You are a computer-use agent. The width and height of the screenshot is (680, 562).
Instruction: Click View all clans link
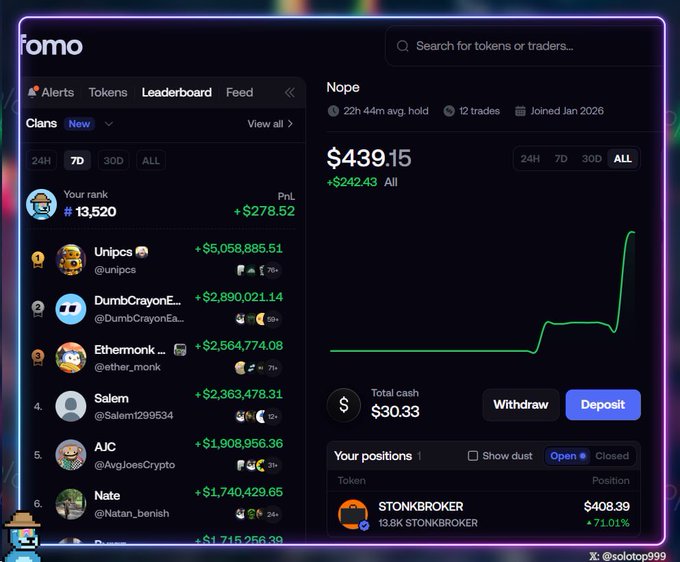(270, 124)
